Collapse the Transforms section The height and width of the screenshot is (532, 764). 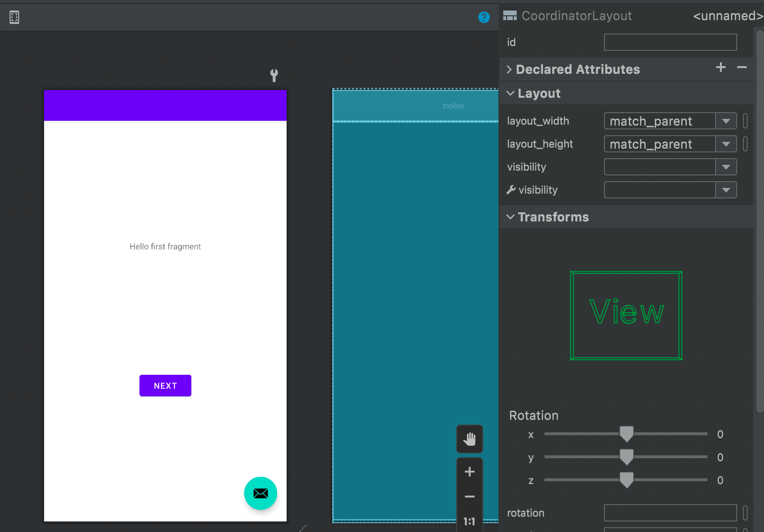point(510,217)
